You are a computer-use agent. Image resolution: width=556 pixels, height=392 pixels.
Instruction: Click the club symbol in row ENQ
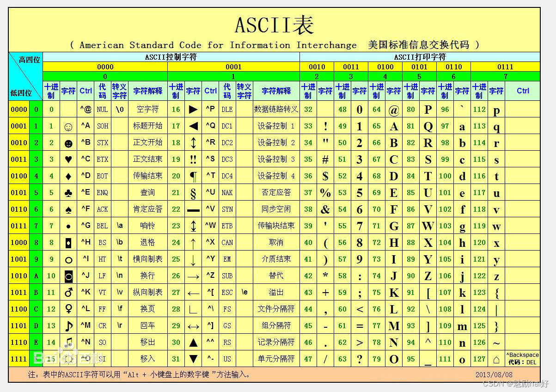click(68, 193)
